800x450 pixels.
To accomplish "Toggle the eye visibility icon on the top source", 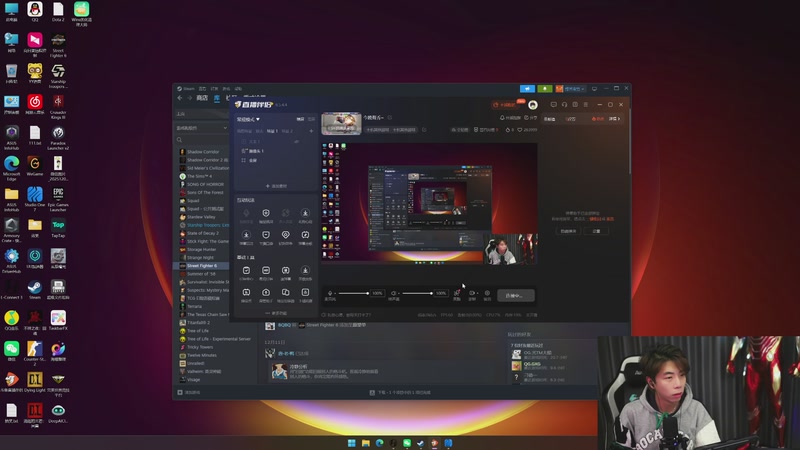I will point(296,141).
